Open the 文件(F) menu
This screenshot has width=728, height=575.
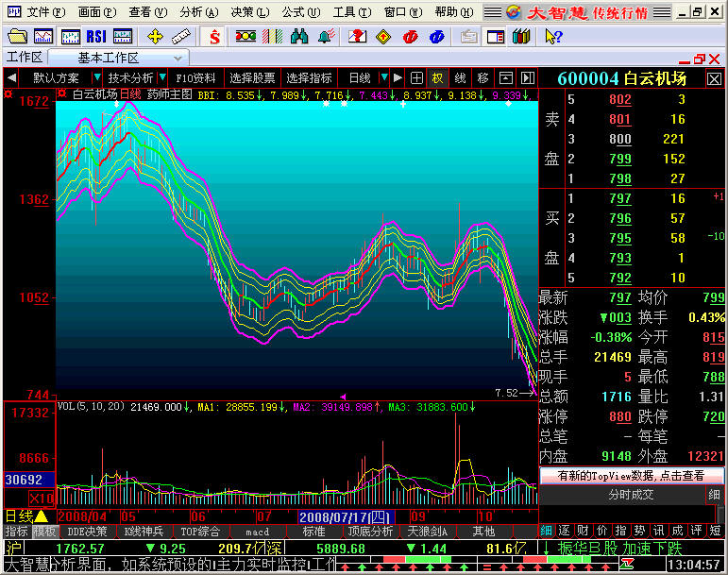[46, 12]
